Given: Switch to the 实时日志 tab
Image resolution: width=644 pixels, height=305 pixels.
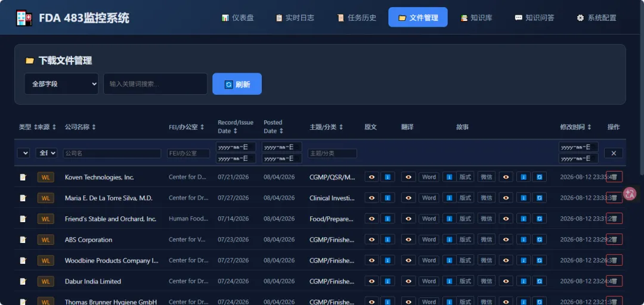Looking at the screenshot, I should point(295,18).
